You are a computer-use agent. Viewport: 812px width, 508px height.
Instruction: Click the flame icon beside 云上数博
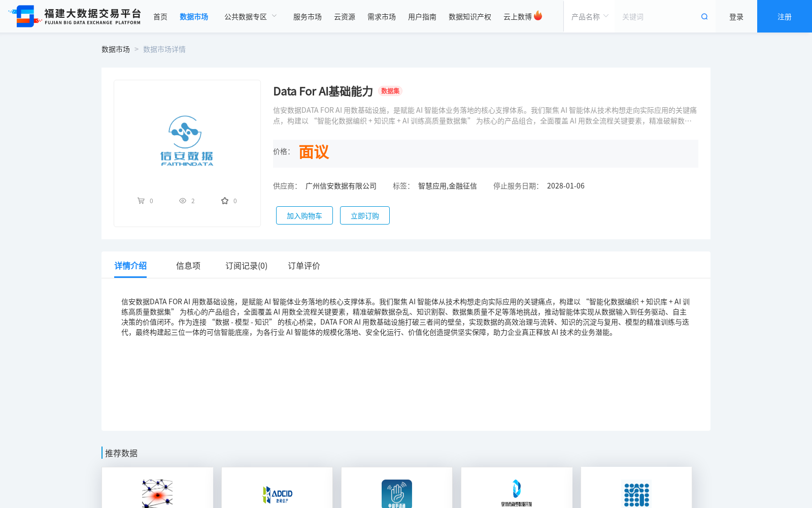pos(538,16)
